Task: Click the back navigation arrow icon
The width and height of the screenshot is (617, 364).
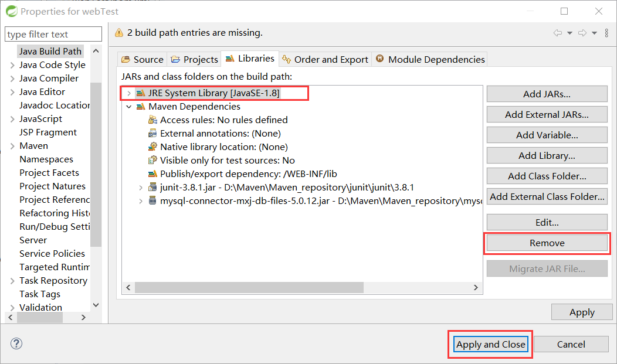Action: [x=558, y=33]
